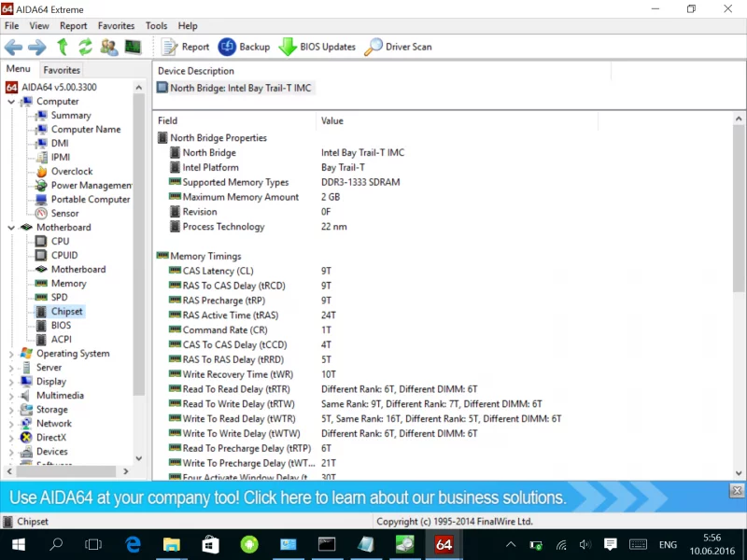Expand the Multimedia node
Screen dimensions: 747x560
(11, 396)
